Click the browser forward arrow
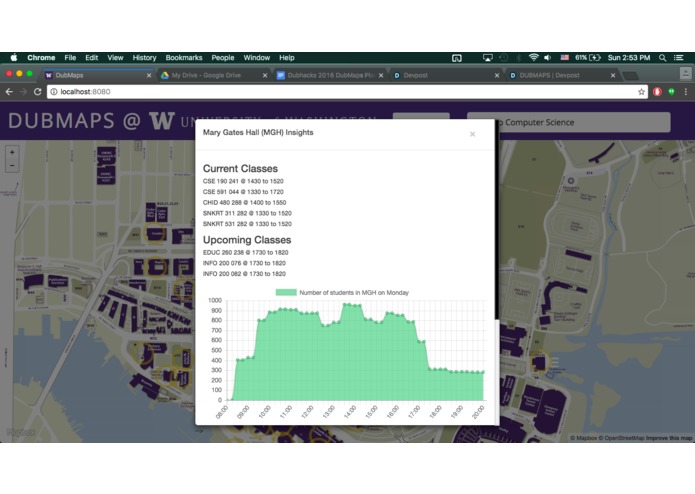 (23, 92)
